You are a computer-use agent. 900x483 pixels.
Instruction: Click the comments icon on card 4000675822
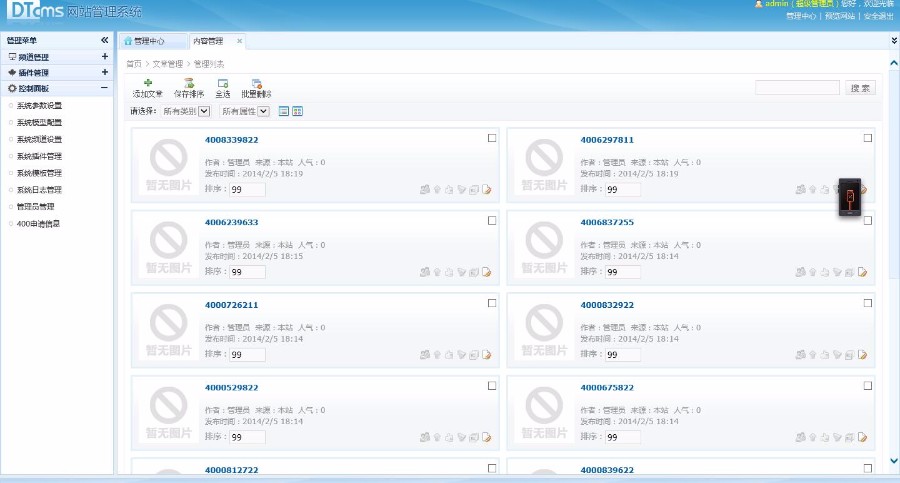coord(800,438)
